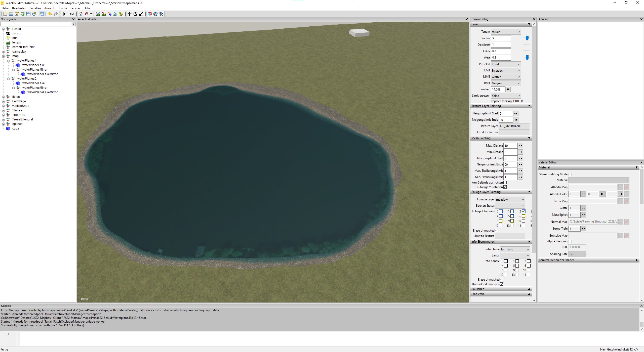Select the terrain sculpt mode icon
The width and height of the screenshot is (644, 352).
coord(98,14)
